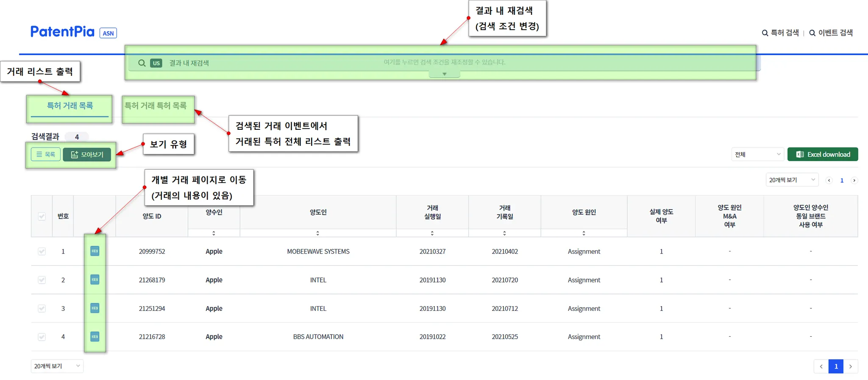Image resolution: width=868 pixels, height=380 pixels.
Task: Click transfer ID 21216728
Action: [x=152, y=337]
